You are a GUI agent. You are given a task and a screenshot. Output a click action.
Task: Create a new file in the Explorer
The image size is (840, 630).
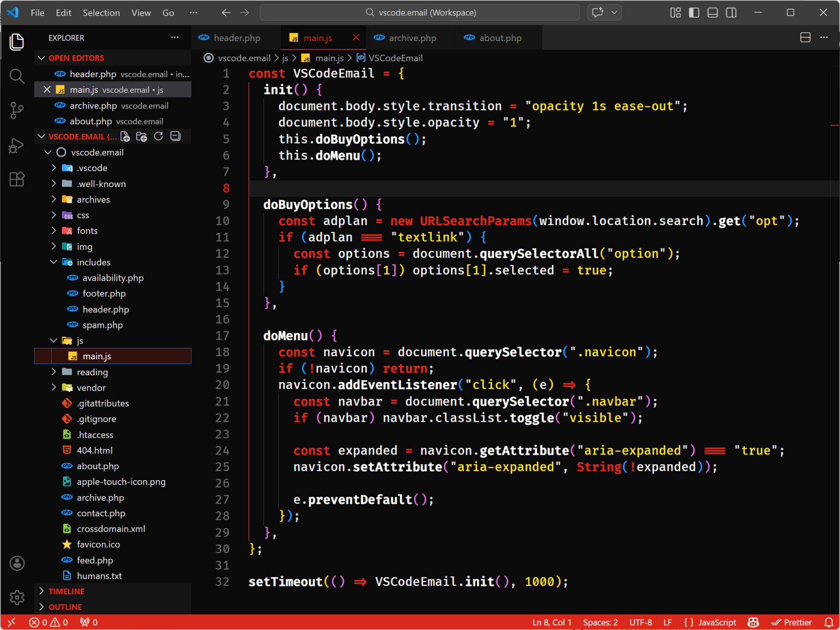(x=125, y=136)
